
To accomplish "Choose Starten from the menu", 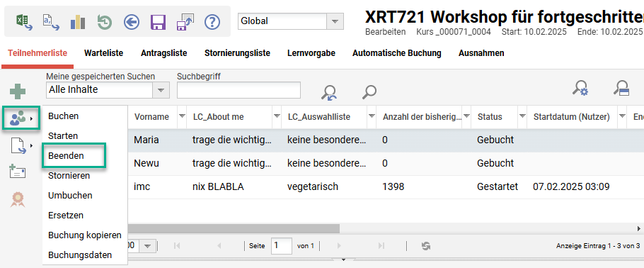I will (x=85, y=135).
